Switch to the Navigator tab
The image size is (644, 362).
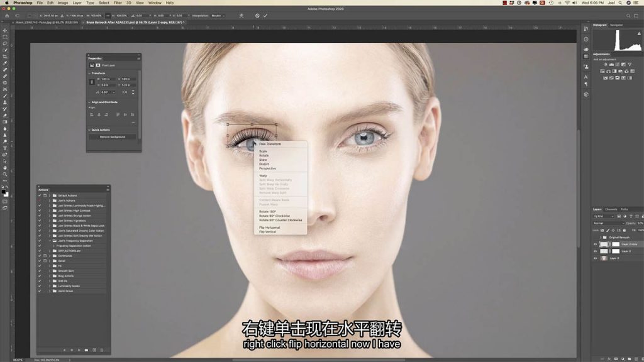pyautogui.click(x=616, y=25)
